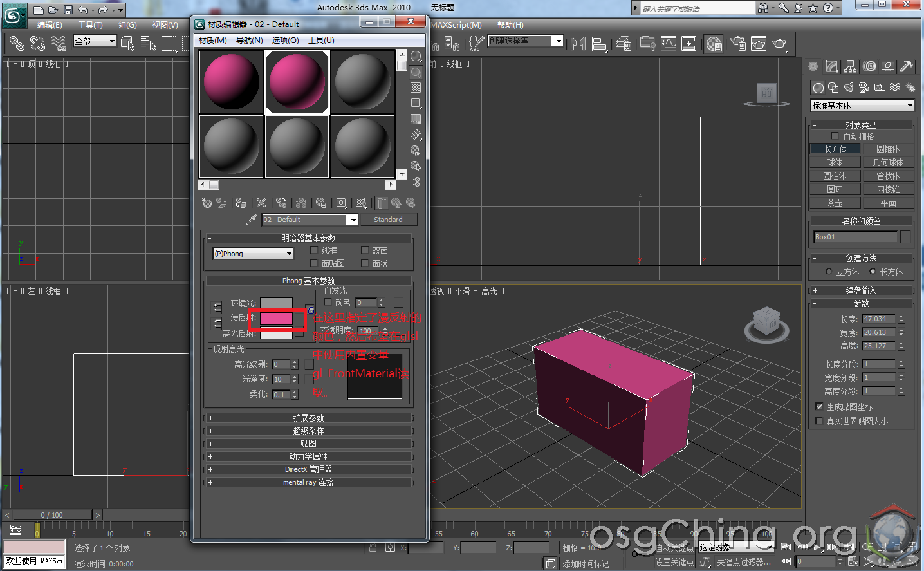Screen dimensions: 924x571
Task: Open the Motion panel tab icon
Action: tap(870, 66)
